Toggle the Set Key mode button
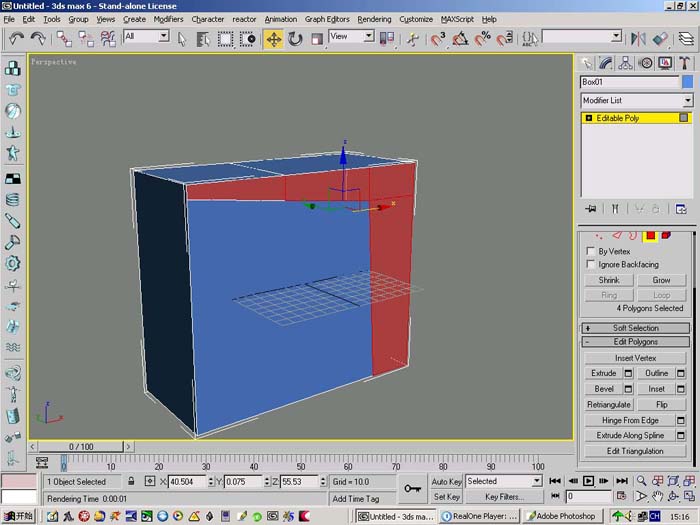 446,496
